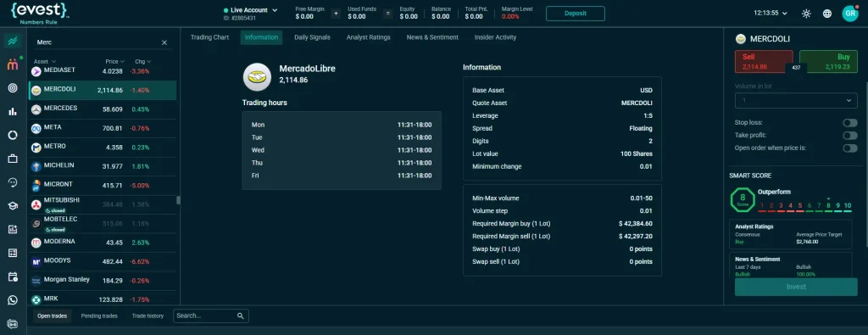Select the Open trades tab
Screen dimensions: 868x335
[52, 315]
